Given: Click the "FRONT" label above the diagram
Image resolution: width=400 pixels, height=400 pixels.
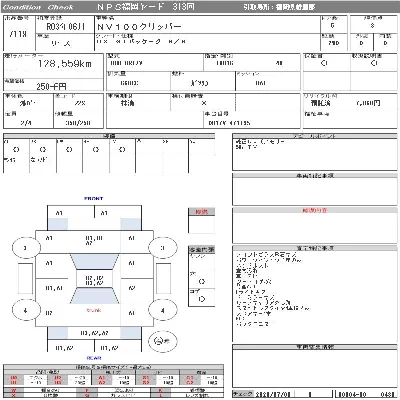Looking at the screenshot, I should [x=94, y=199].
